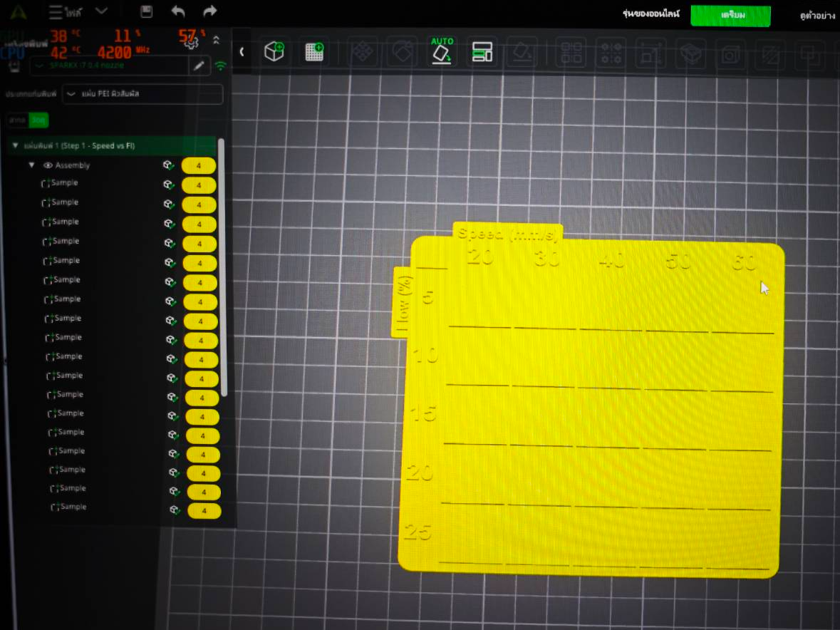
Task: Click the Redo arrow
Action: coord(210,11)
